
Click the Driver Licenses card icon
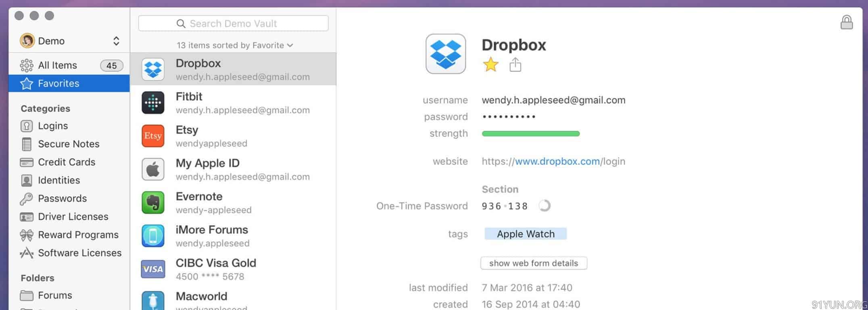point(26,217)
